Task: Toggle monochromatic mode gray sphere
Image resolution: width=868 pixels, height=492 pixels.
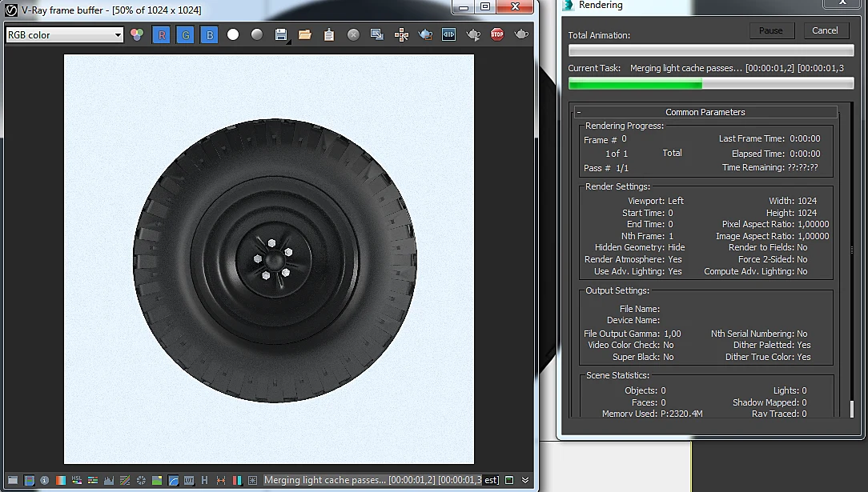Action: pyautogui.click(x=257, y=35)
